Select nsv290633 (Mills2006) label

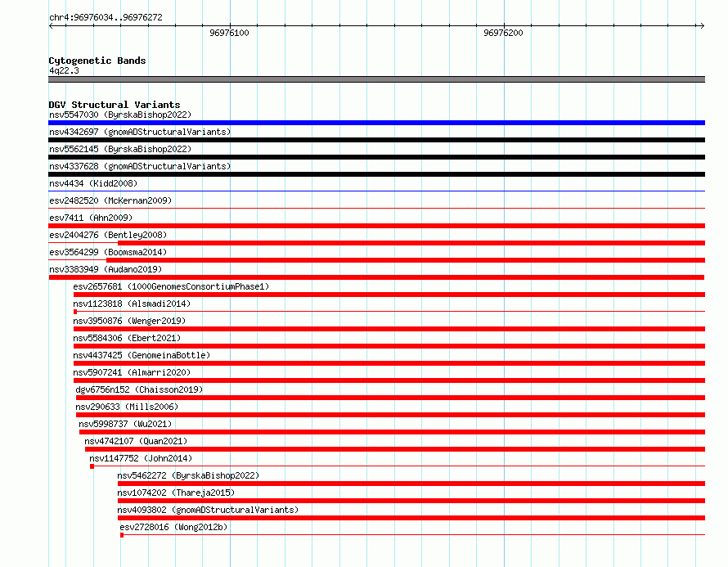click(127, 407)
